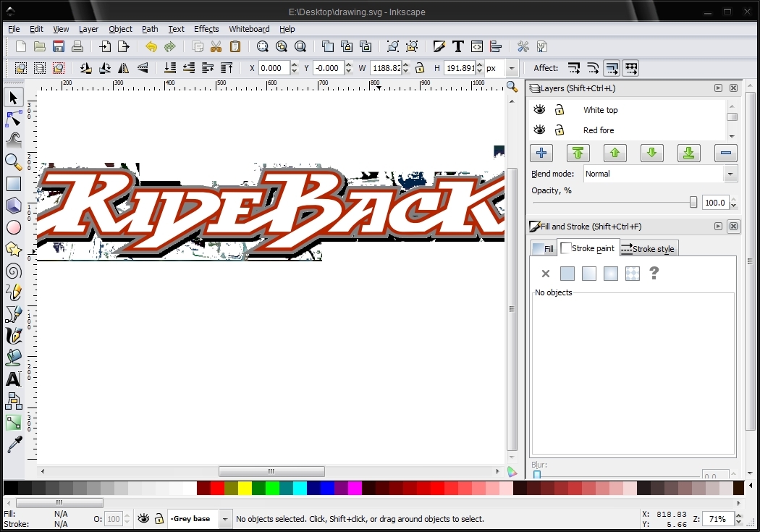
Task: Toggle lock on Red fore layer
Action: click(x=560, y=130)
